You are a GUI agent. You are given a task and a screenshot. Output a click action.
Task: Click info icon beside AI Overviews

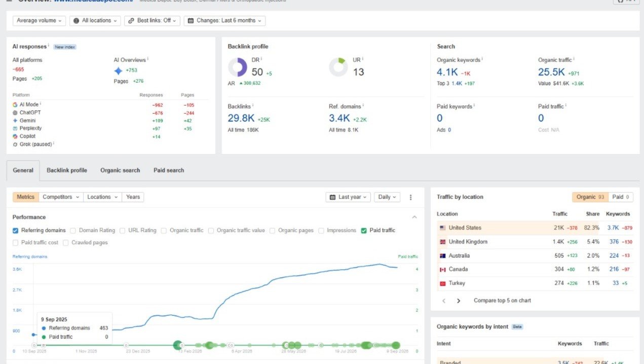[148, 59]
